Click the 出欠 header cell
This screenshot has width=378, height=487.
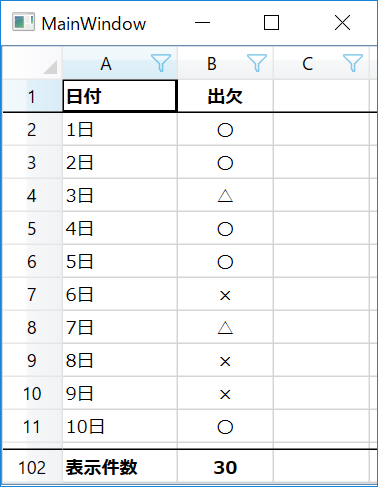225,96
